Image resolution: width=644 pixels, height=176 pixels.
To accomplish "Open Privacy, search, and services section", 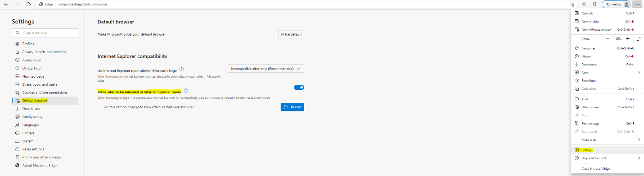I will (45, 52).
